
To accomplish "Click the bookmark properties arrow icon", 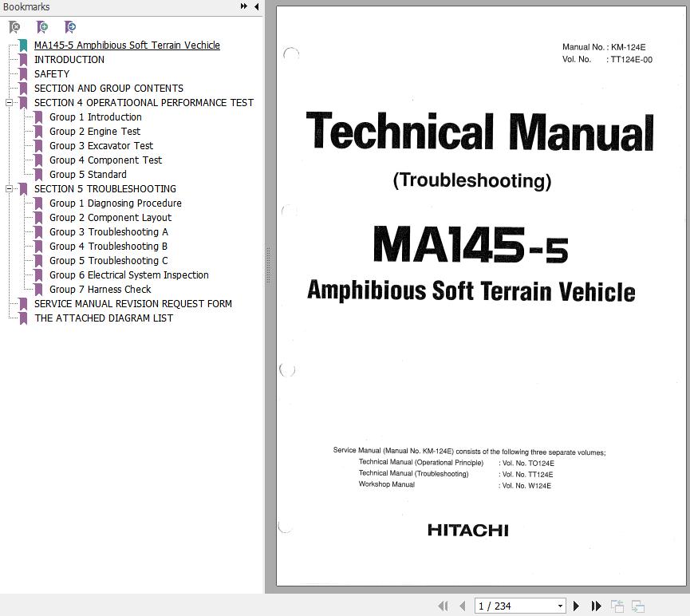I will tap(70, 27).
